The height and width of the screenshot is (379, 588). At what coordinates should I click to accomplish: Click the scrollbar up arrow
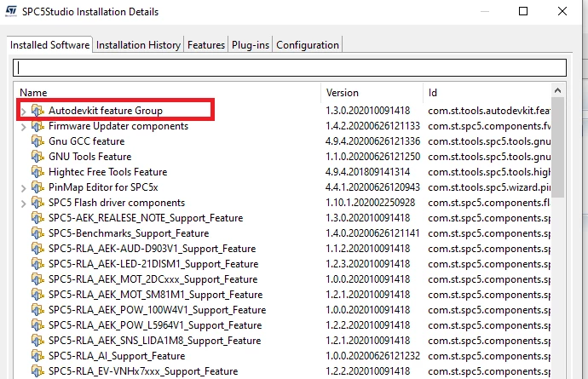pyautogui.click(x=557, y=90)
